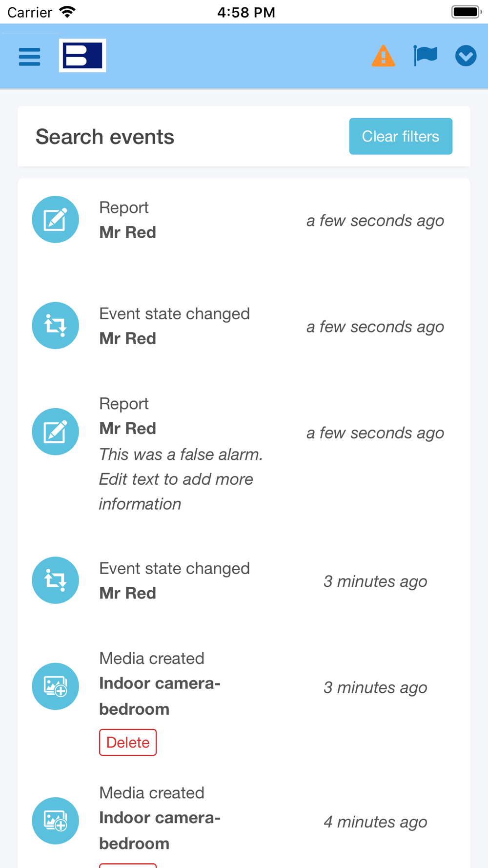Open the hamburger menu
Screen dimensions: 488x868
pos(29,56)
